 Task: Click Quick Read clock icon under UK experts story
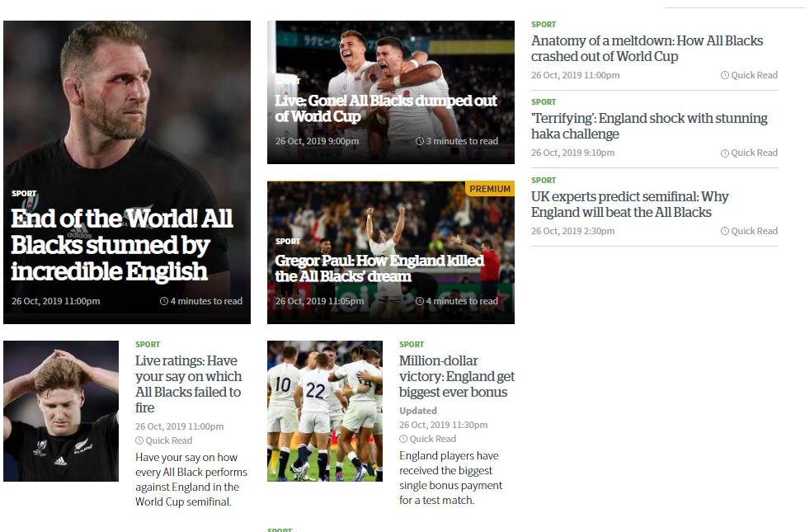[724, 231]
